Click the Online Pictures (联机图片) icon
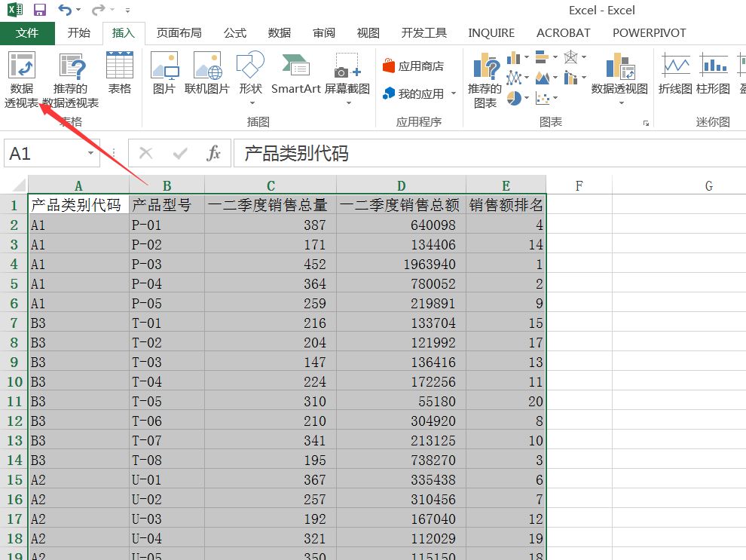The width and height of the screenshot is (746, 560). pyautogui.click(x=206, y=73)
